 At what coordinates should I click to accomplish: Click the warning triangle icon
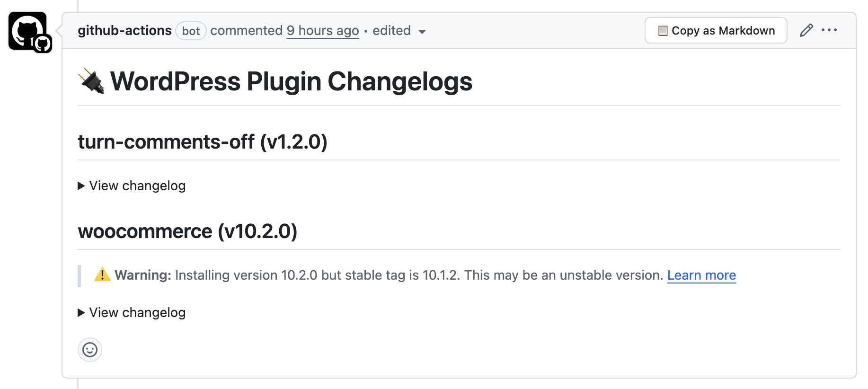click(102, 274)
